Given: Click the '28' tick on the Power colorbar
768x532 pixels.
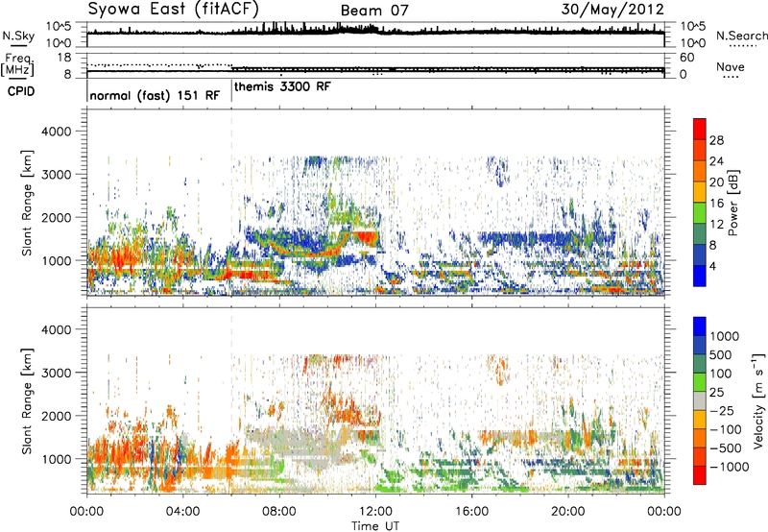Looking at the screenshot, I should click(x=716, y=140).
